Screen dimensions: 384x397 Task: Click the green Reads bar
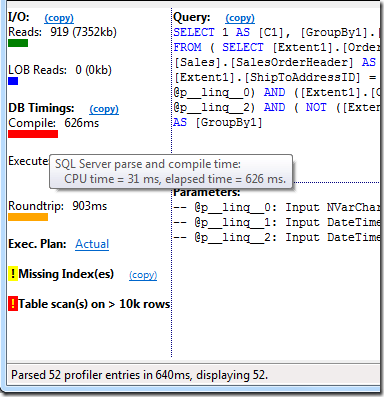point(18,43)
